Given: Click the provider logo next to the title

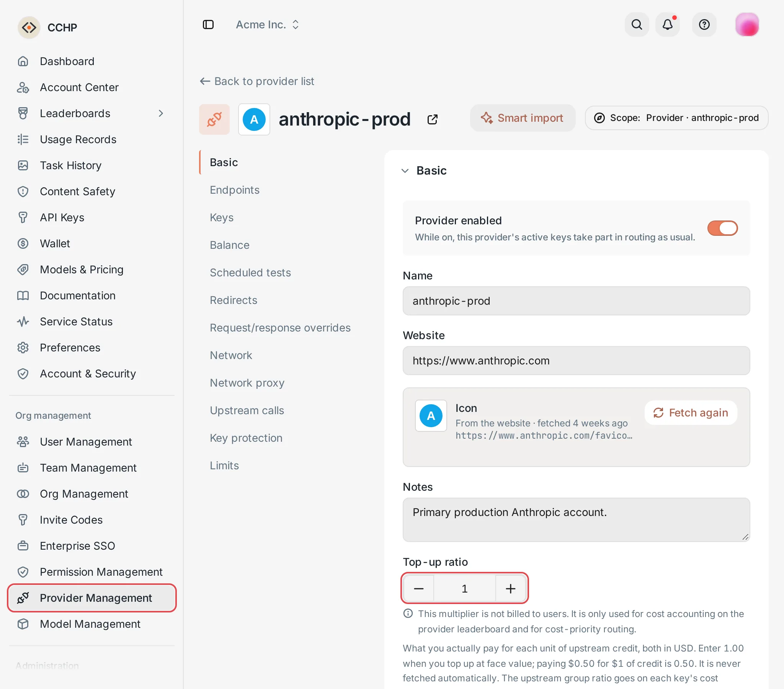Looking at the screenshot, I should pos(254,119).
